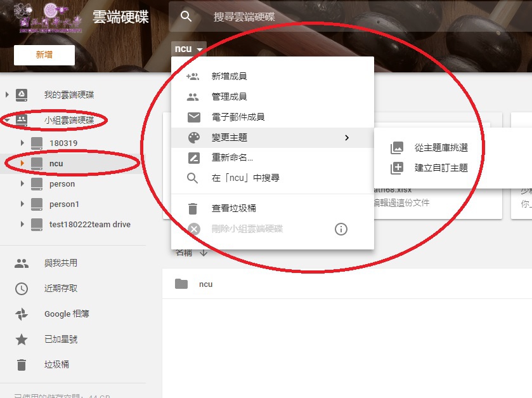
Task: Click the drive icon beside 180319
Action: (37, 143)
